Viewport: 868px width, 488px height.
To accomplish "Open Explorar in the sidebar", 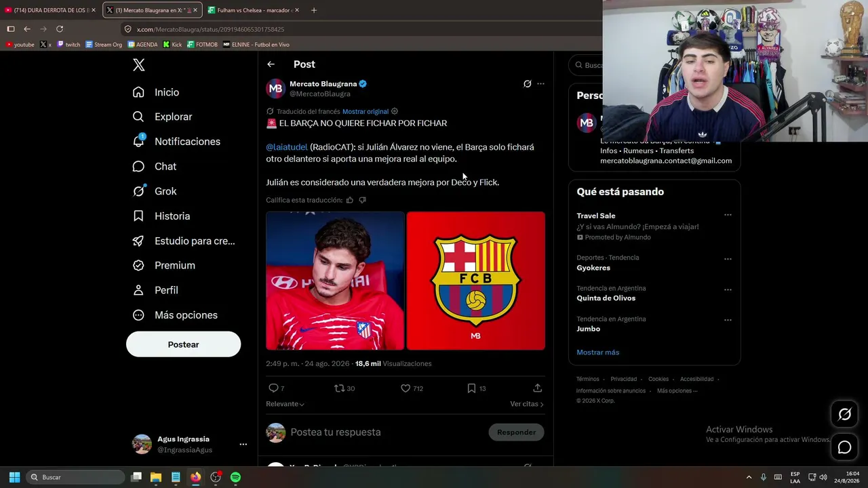I will tap(163, 117).
